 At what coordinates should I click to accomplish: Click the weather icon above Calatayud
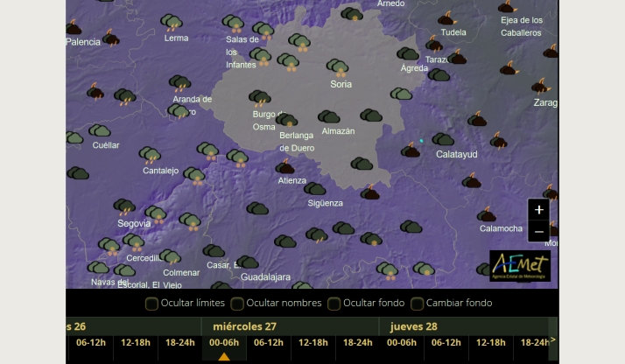pos(443,139)
